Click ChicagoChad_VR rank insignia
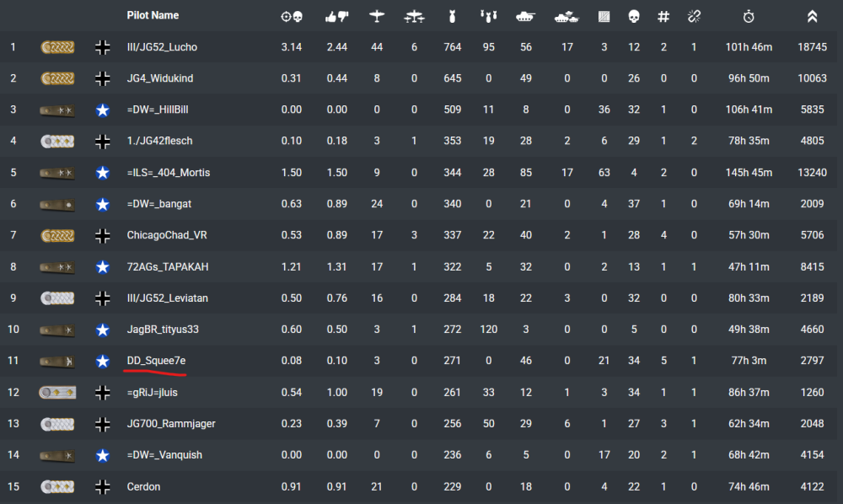Image resolution: width=843 pixels, height=504 pixels. tap(56, 235)
